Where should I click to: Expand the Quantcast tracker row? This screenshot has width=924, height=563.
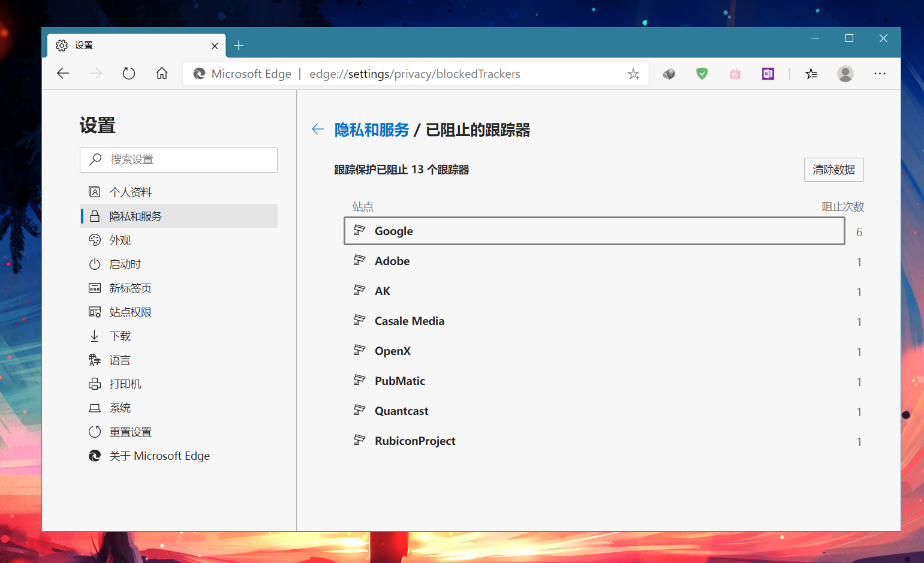594,411
